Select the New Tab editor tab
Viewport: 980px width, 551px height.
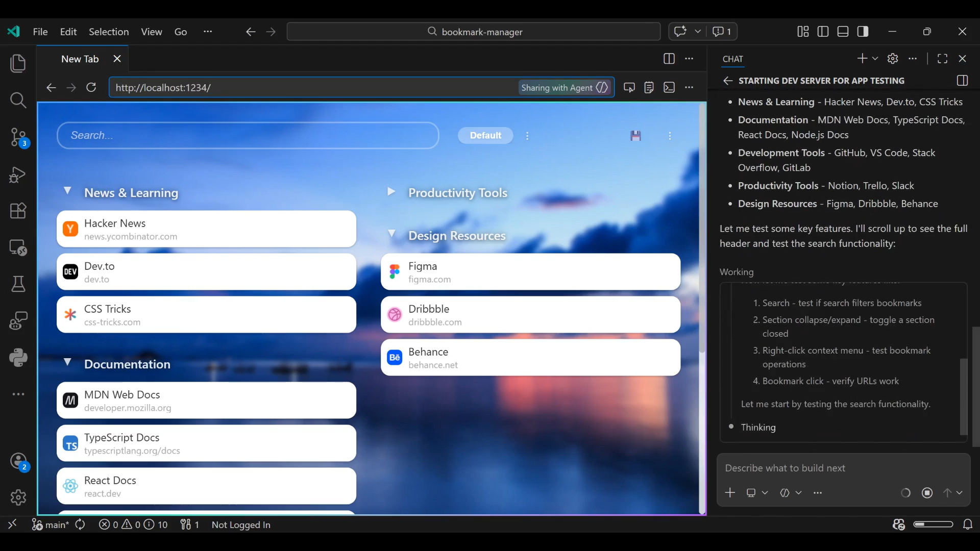click(x=80, y=59)
